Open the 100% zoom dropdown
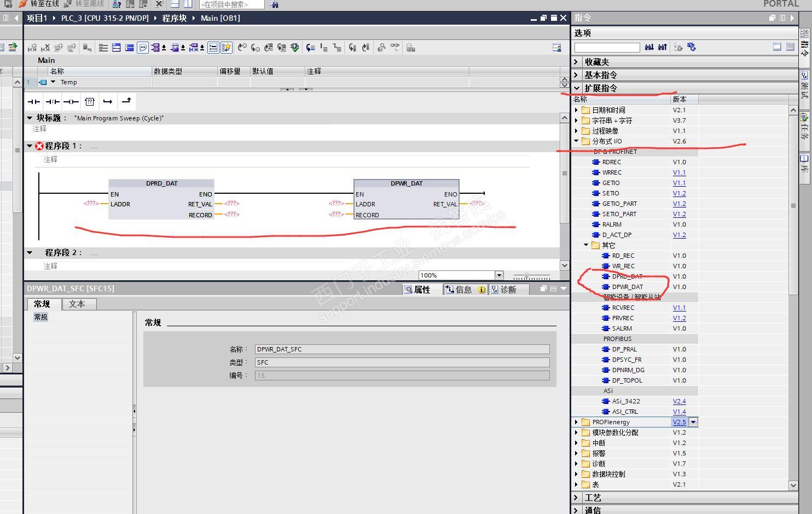The height and width of the screenshot is (514, 812). pyautogui.click(x=499, y=275)
